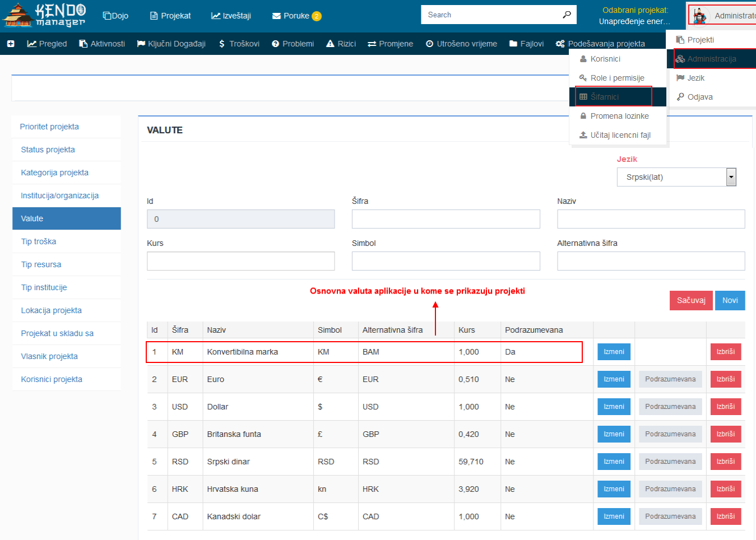
Task: Click the Kurs input field
Action: coord(241,261)
